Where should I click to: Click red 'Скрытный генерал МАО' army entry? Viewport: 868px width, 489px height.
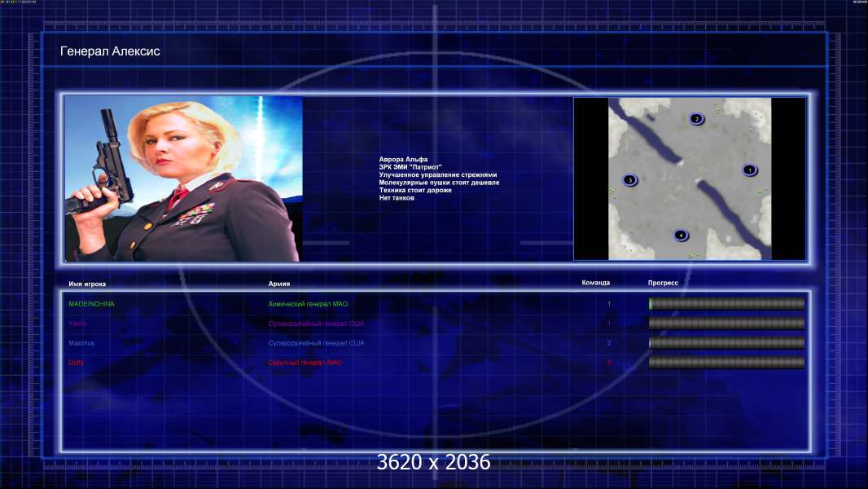pyautogui.click(x=305, y=363)
